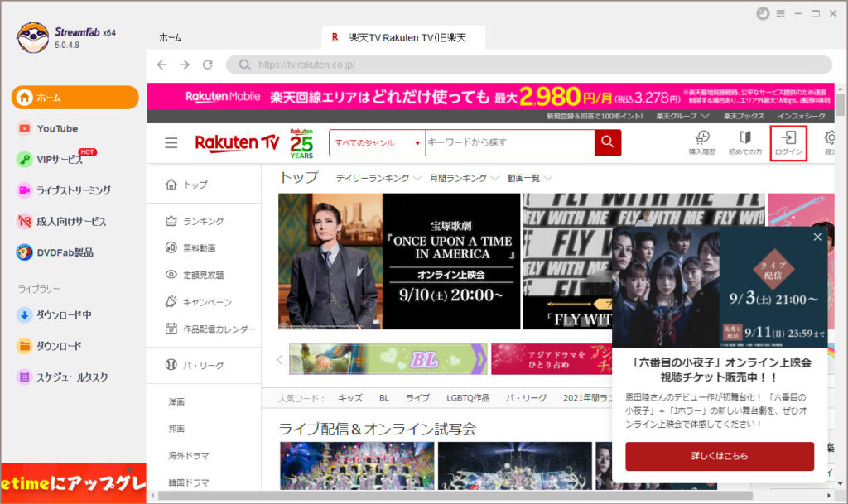Viewport: 848px width, 504px height.
Task: Select ホーム in the left sidebar
Action: (75, 97)
